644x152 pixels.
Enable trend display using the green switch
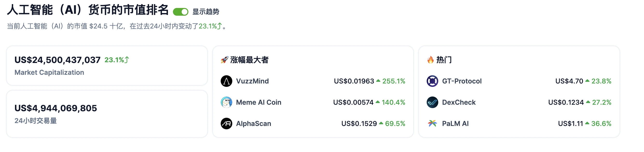click(x=181, y=12)
